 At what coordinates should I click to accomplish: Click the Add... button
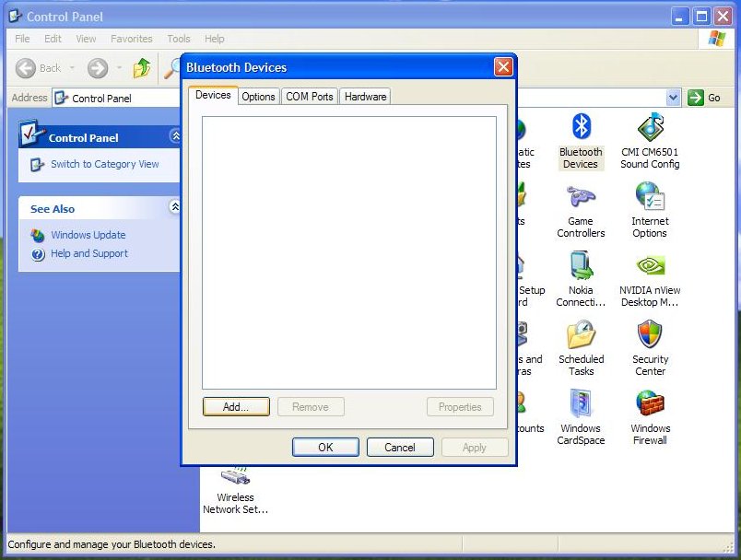pos(236,407)
